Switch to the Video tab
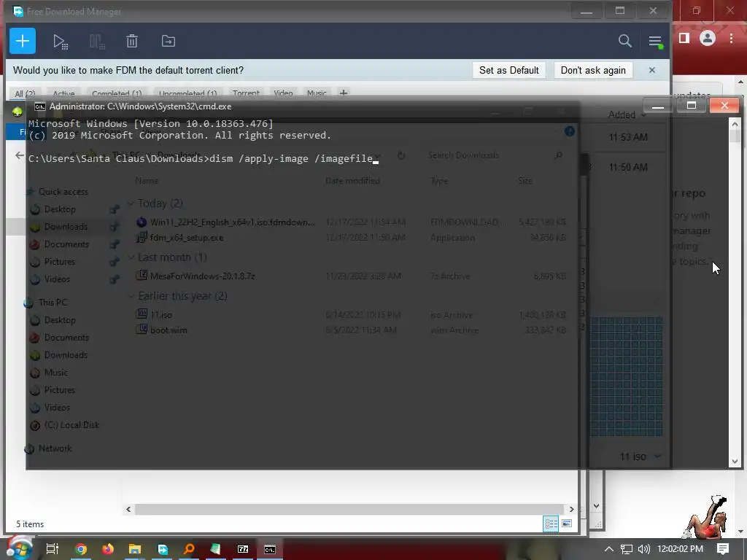The image size is (747, 560). click(x=283, y=93)
